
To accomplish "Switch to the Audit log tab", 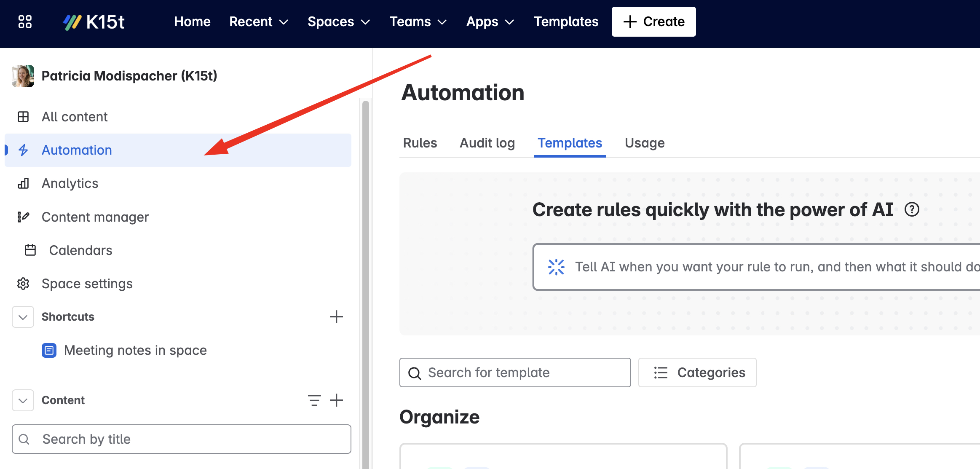I will [x=487, y=143].
